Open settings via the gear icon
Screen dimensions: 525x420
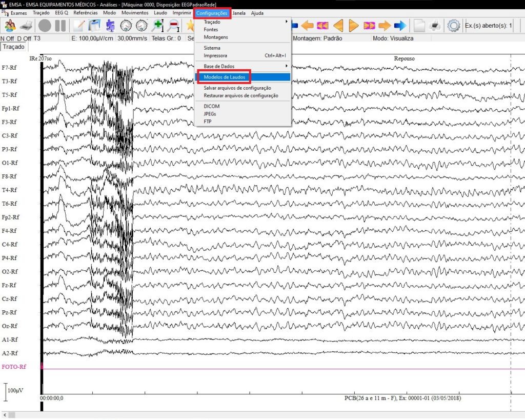coord(453,26)
